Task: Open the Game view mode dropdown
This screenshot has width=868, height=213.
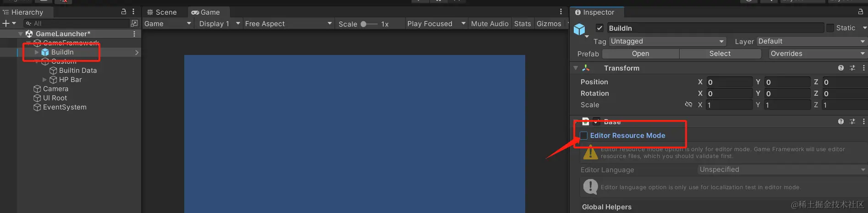Action: point(168,24)
